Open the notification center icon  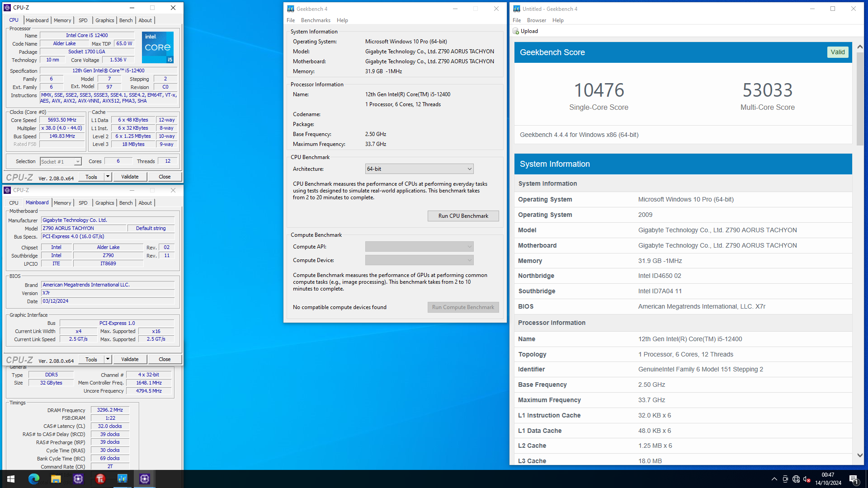pyautogui.click(x=854, y=479)
